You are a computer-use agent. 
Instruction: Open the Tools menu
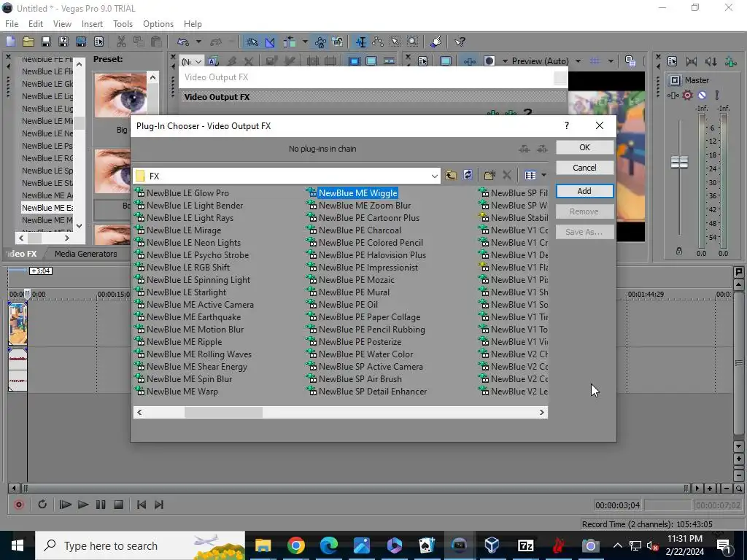[123, 24]
